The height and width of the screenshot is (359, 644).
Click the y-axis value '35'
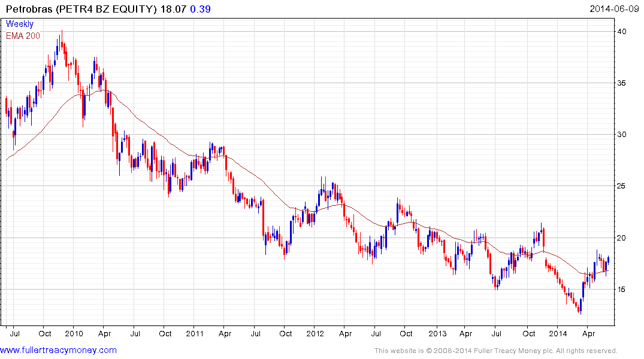pyautogui.click(x=622, y=83)
